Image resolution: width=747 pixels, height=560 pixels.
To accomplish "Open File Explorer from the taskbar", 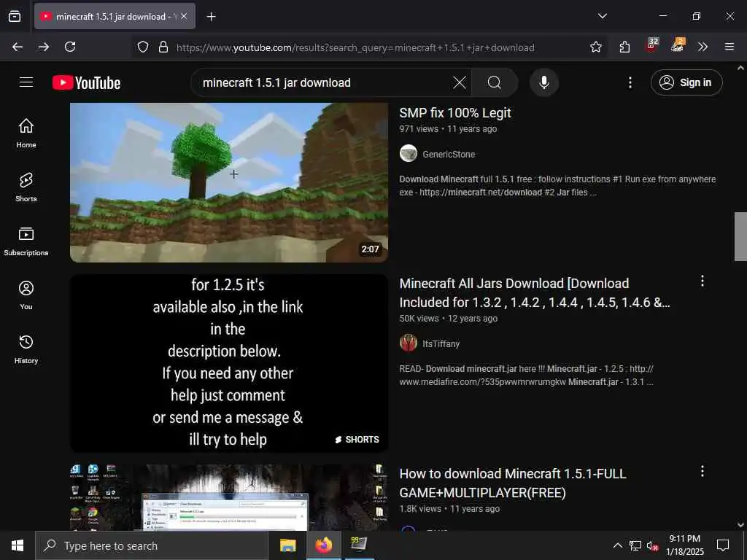I will point(287,545).
